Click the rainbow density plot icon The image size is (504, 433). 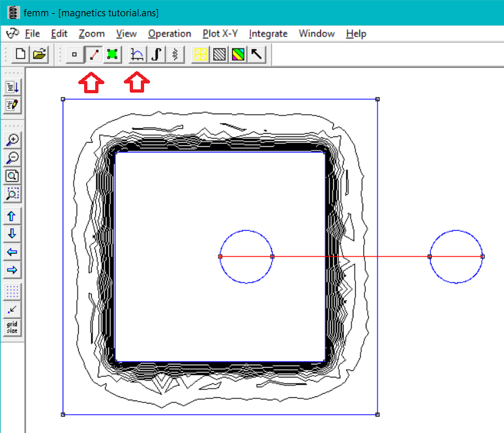pos(238,54)
